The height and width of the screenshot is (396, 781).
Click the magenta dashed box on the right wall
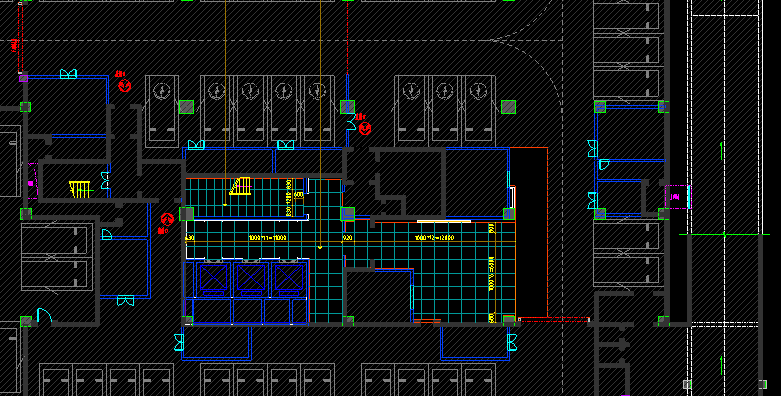pyautogui.click(x=677, y=197)
